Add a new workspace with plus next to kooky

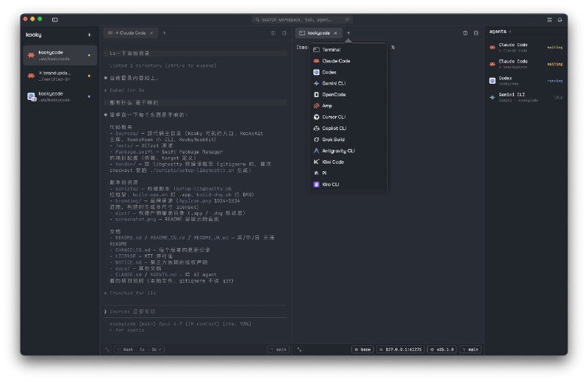click(89, 35)
